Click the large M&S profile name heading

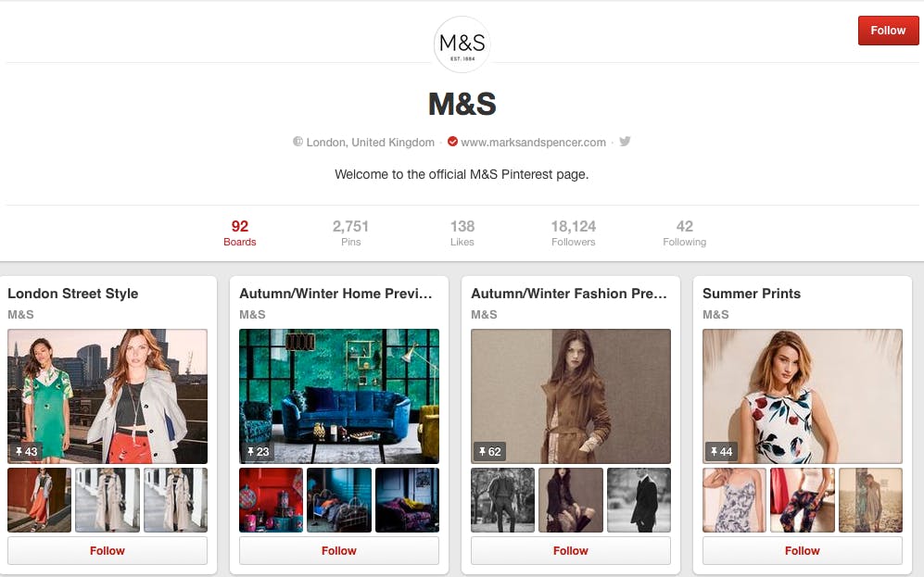462,104
